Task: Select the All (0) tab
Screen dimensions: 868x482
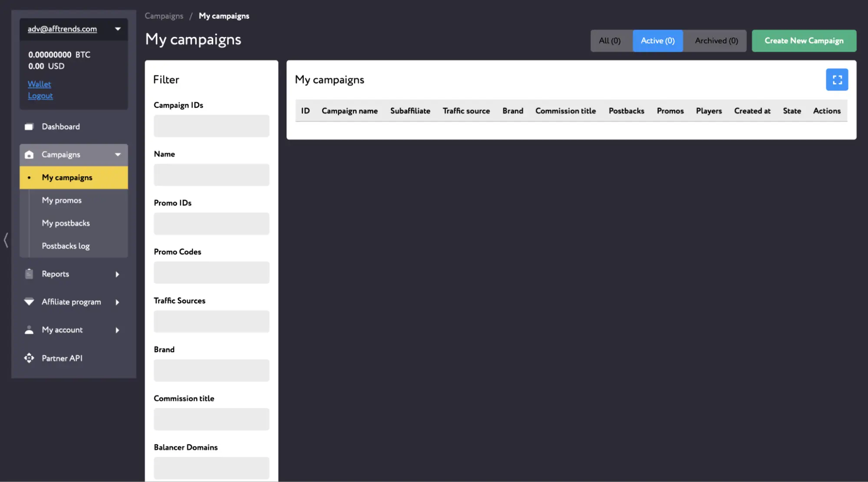Action: click(x=611, y=41)
